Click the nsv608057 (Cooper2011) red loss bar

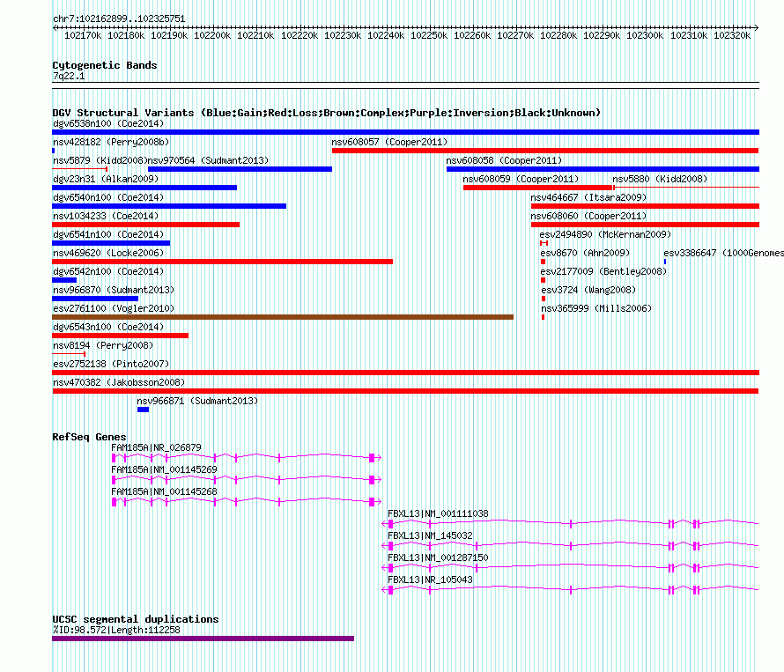pos(545,151)
